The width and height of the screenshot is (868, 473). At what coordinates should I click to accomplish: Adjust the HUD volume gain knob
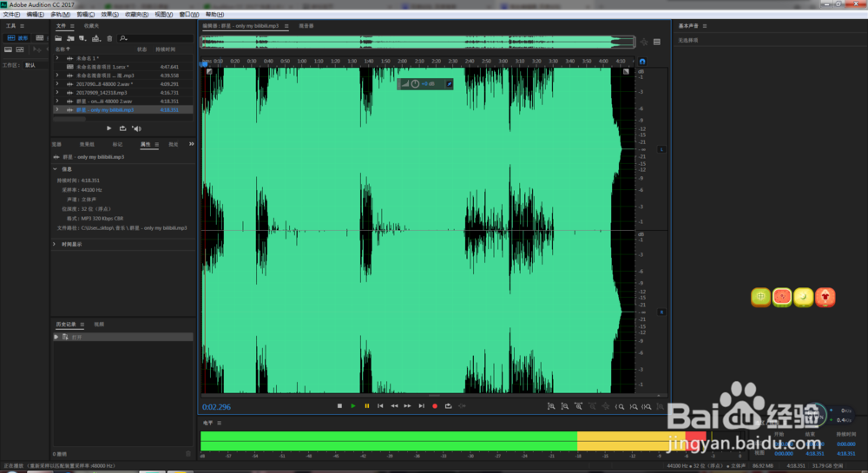pos(415,84)
